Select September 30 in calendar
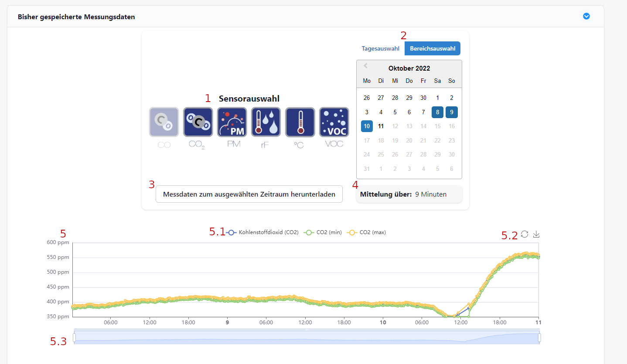Screen dimensions: 627x364 [423, 98]
